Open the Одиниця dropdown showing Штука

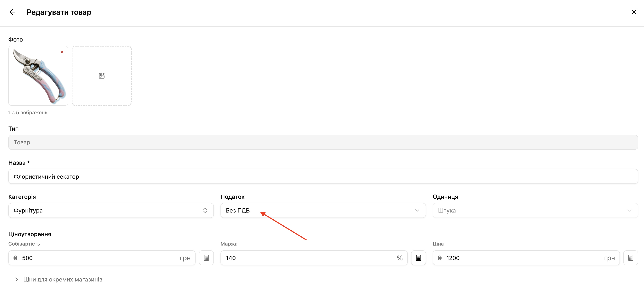click(x=535, y=210)
